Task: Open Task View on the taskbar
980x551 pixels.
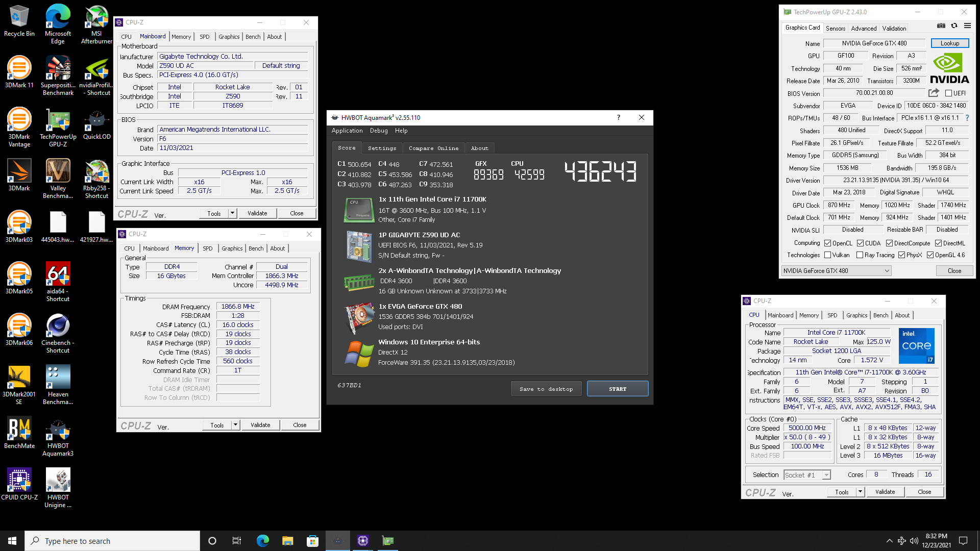Action: 237,541
